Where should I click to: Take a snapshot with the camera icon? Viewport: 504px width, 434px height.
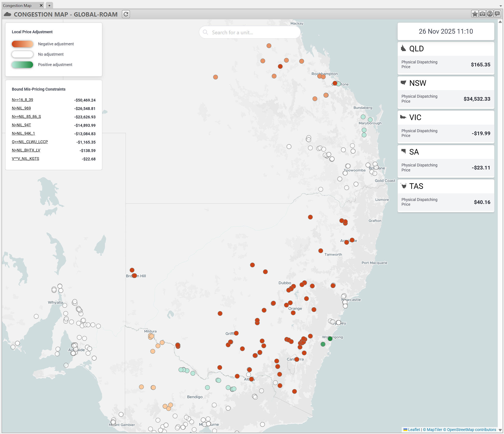point(482,14)
